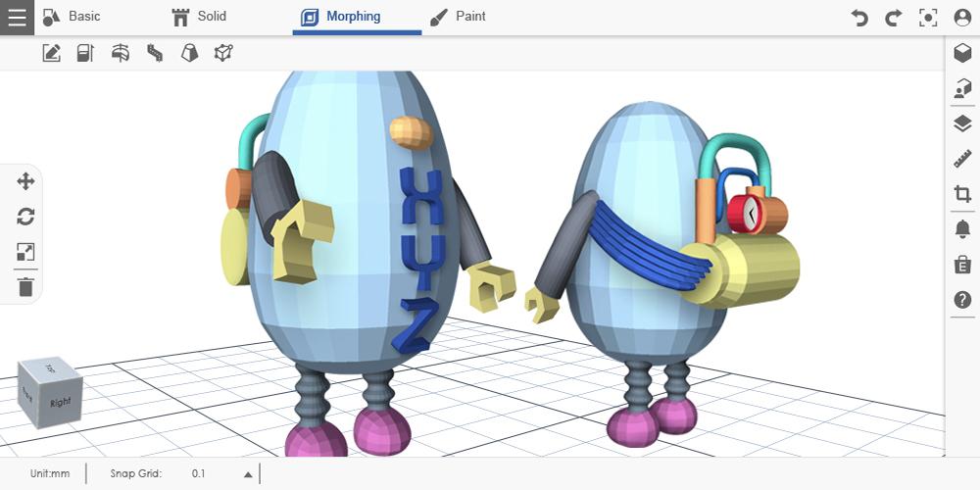
Task: Select the orange nose ball on robot
Action: coord(412,133)
